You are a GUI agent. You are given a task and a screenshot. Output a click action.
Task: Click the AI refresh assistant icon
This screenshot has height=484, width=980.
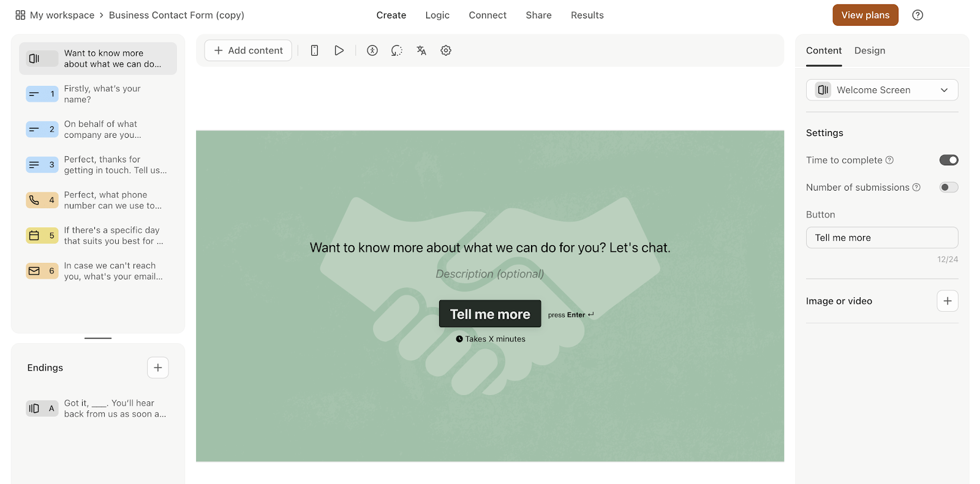pyautogui.click(x=397, y=50)
